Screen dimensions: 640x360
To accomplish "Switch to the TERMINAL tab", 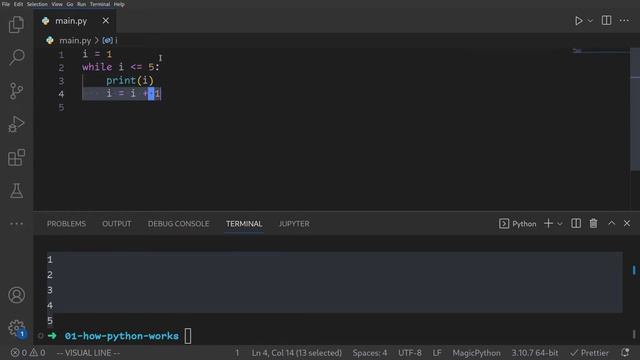I will 244,224.
